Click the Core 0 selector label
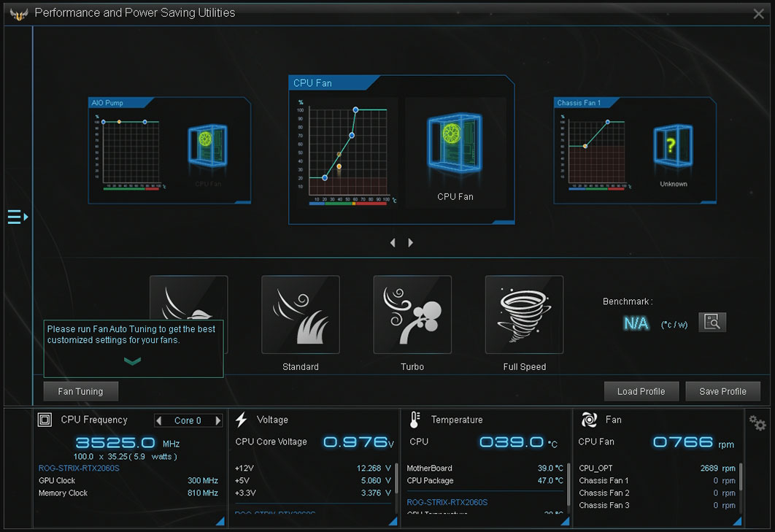The height and width of the screenshot is (532, 775). [188, 420]
